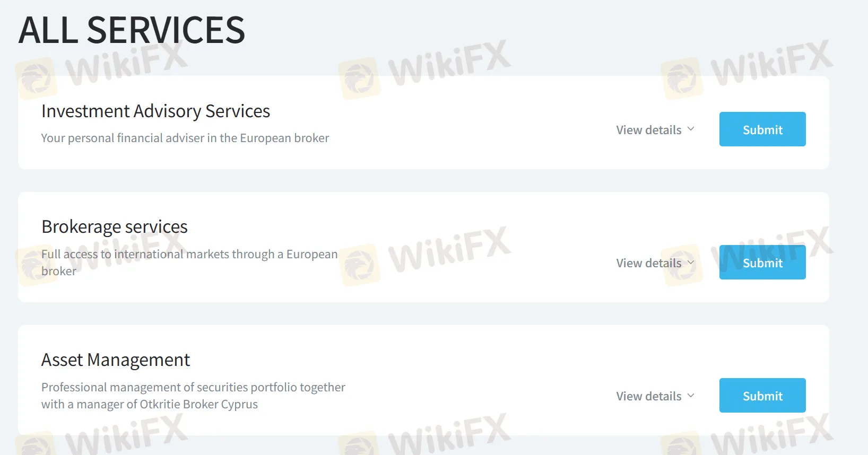Select the Asset Management heading
The width and height of the screenshot is (868, 455).
coord(116,360)
